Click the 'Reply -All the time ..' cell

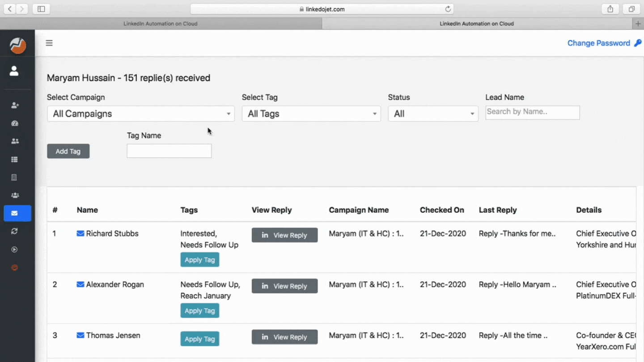click(513, 335)
